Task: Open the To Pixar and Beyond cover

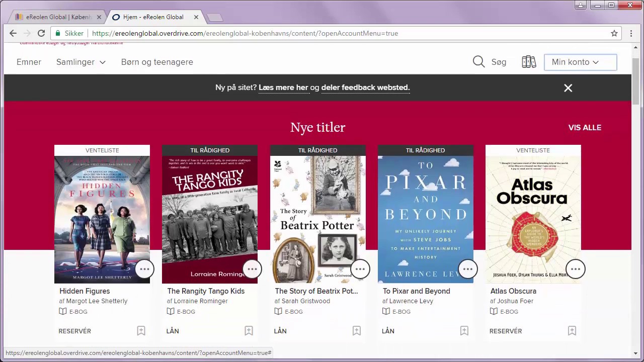Action: (x=426, y=220)
